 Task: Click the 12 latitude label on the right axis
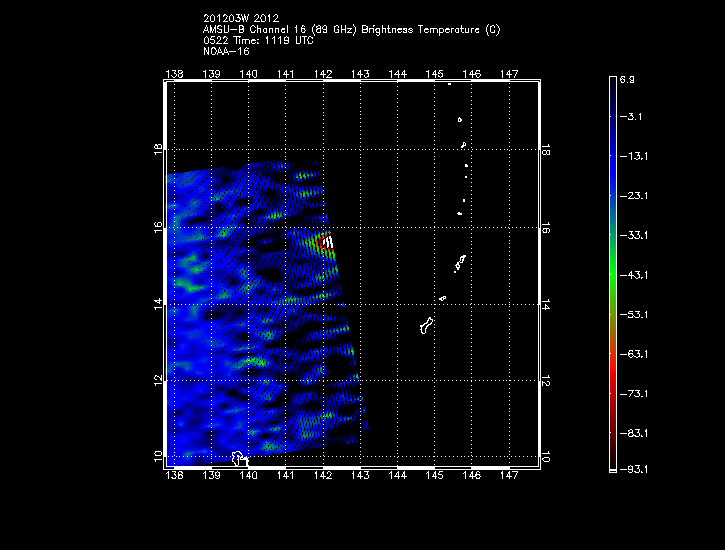547,381
